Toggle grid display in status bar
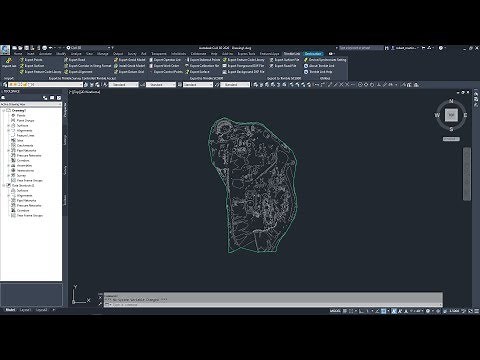This screenshot has width=480, height=360. 345,311
